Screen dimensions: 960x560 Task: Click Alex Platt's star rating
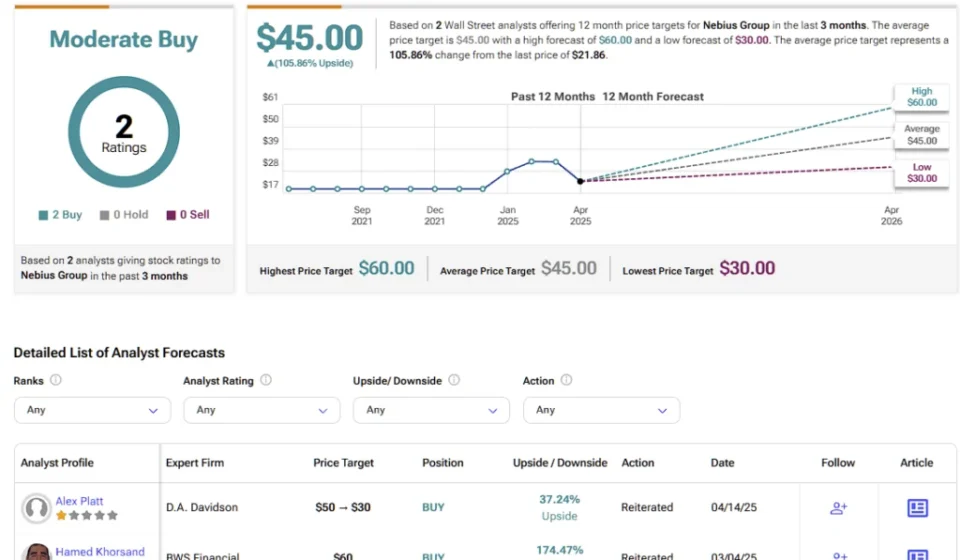[86, 515]
